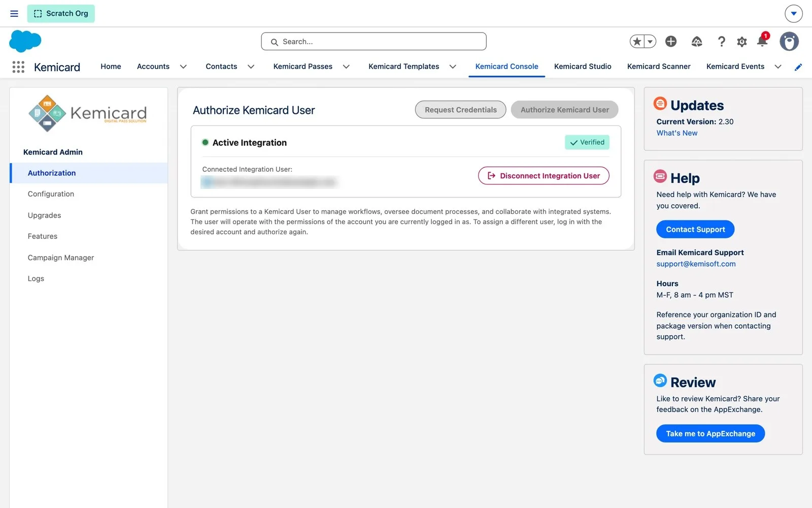The width and height of the screenshot is (812, 508).
Task: Expand the Accounts tab chevron
Action: pos(183,67)
